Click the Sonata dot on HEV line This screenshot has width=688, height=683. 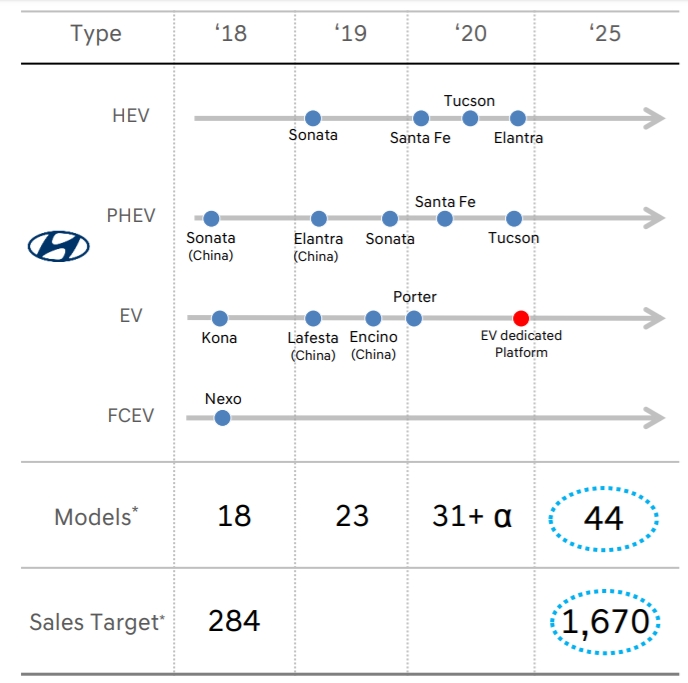click(x=313, y=118)
